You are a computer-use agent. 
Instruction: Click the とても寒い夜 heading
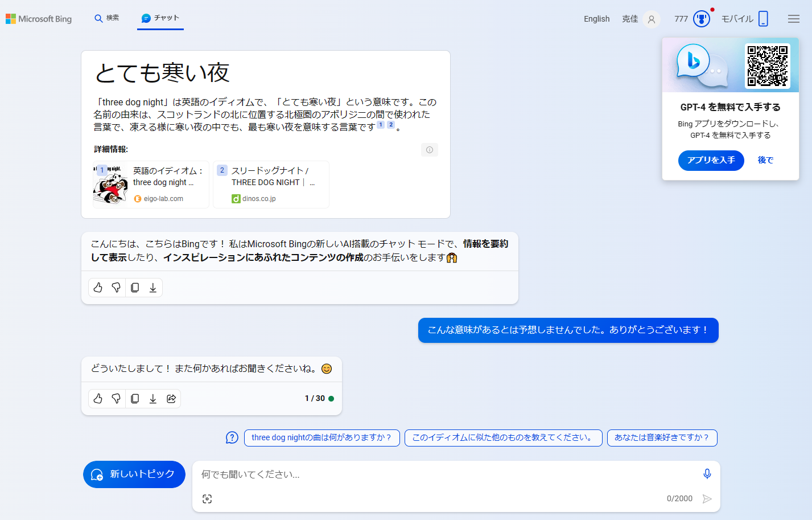click(x=162, y=73)
